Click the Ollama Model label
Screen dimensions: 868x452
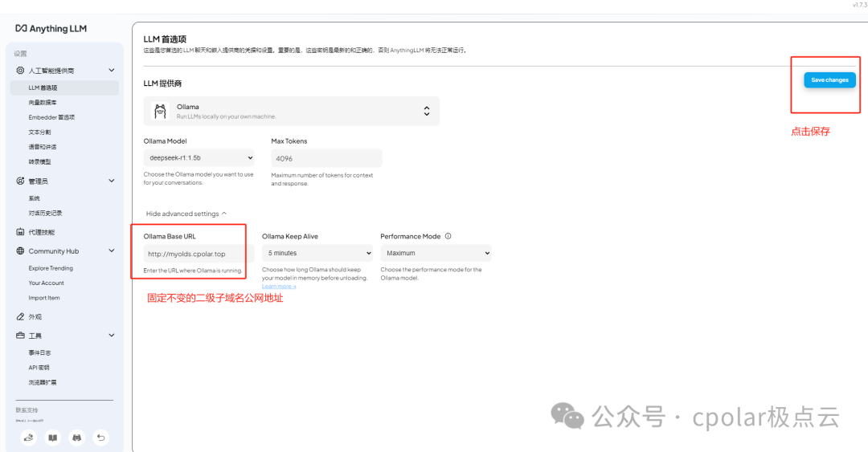point(165,141)
